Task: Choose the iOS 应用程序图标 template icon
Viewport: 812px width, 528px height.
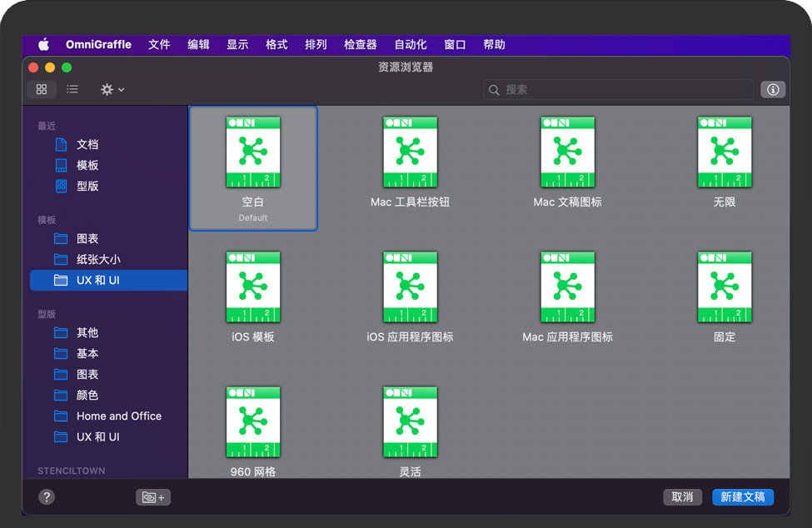Action: point(410,287)
